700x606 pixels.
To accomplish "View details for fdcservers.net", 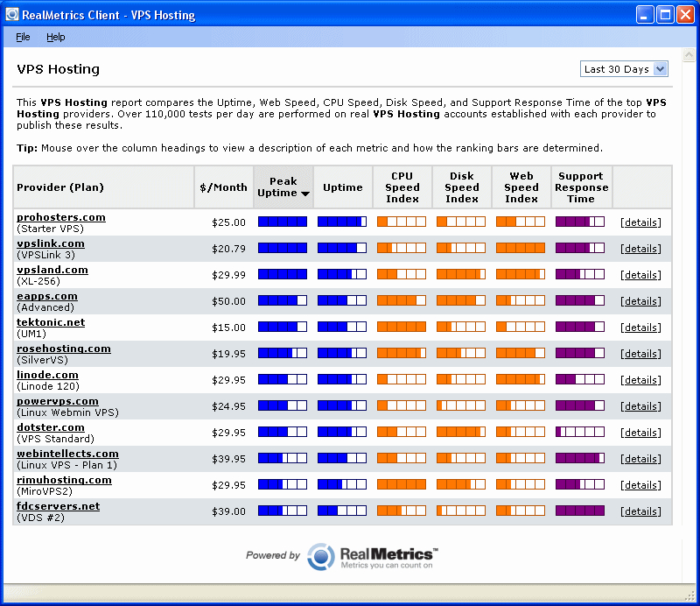I will (x=640, y=511).
